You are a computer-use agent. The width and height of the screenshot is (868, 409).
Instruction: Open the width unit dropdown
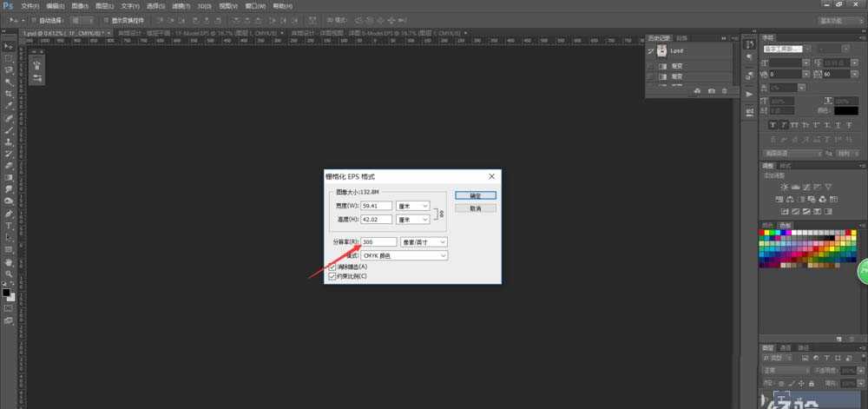click(413, 206)
